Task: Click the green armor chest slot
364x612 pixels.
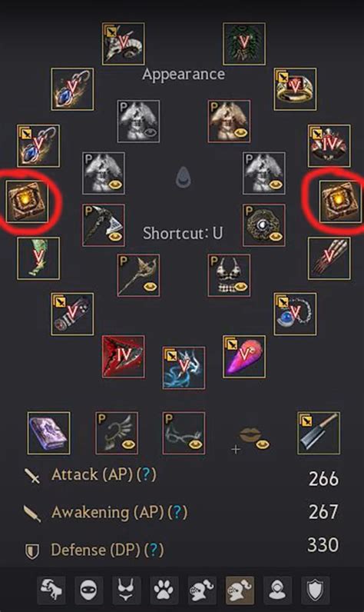Action: pos(244,44)
